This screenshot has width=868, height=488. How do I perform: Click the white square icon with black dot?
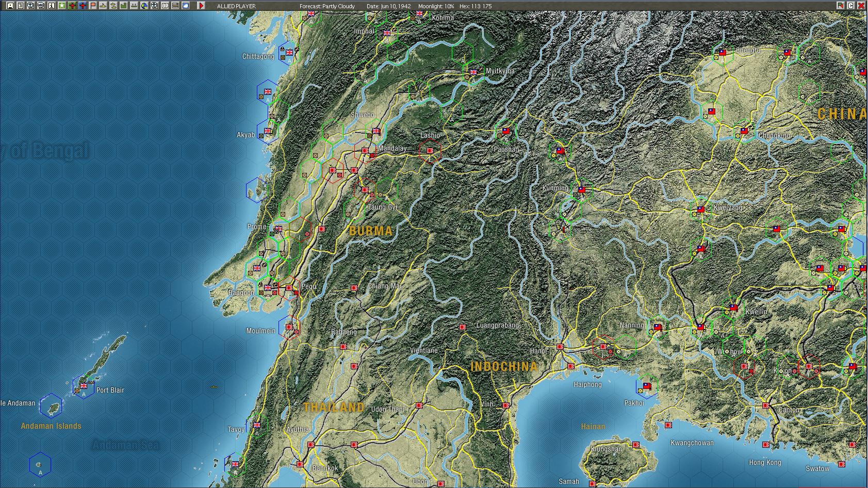click(x=10, y=6)
